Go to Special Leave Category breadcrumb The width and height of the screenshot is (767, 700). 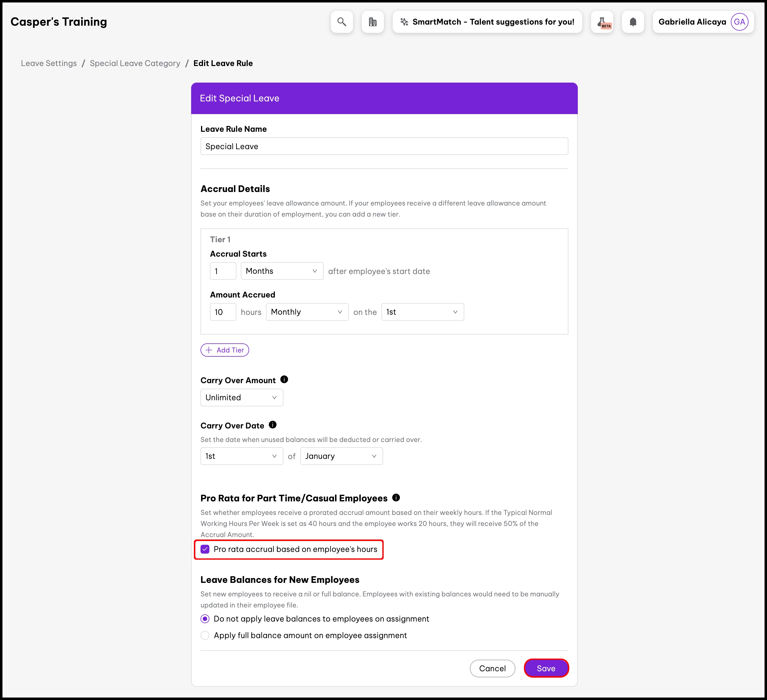(x=135, y=63)
